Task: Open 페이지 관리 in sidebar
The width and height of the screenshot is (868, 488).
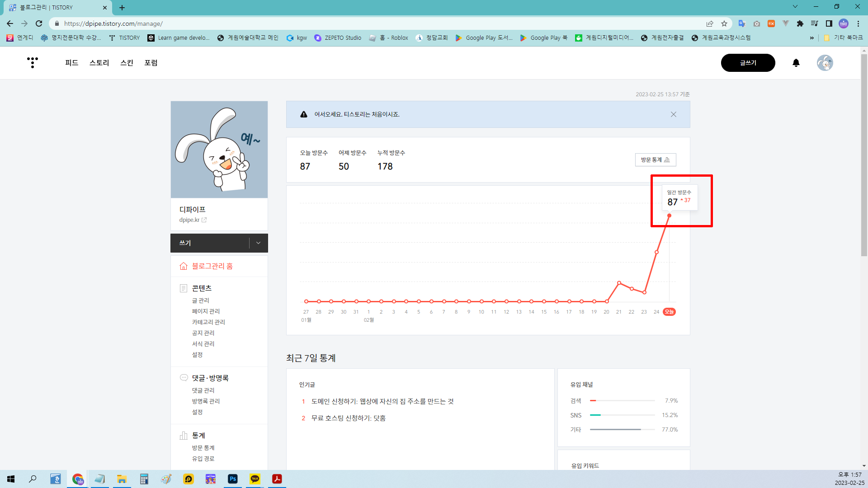Action: click(206, 311)
